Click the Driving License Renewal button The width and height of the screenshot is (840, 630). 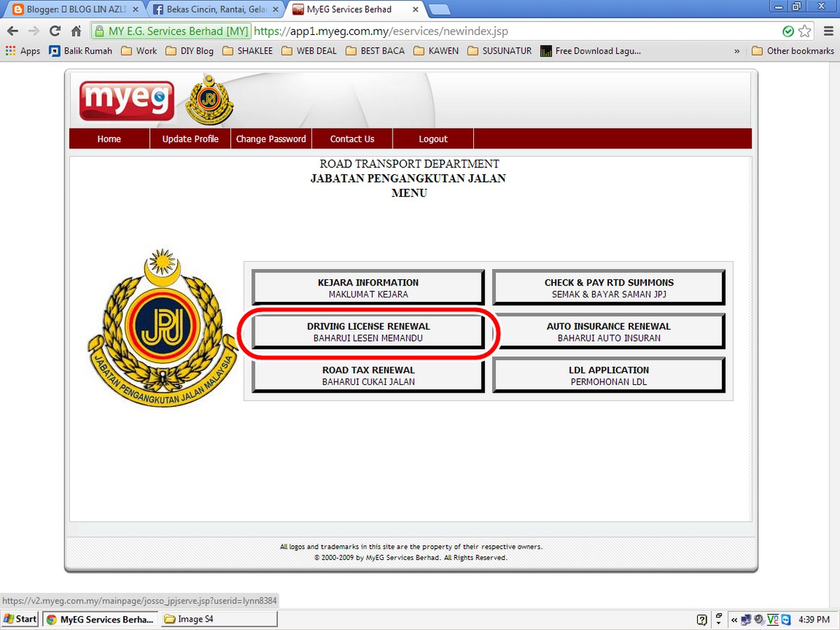[368, 332]
